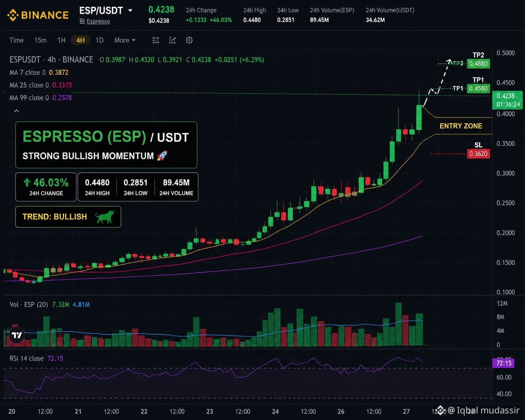Click the 24h Volume(USDT) value 34.62M

tap(375, 20)
